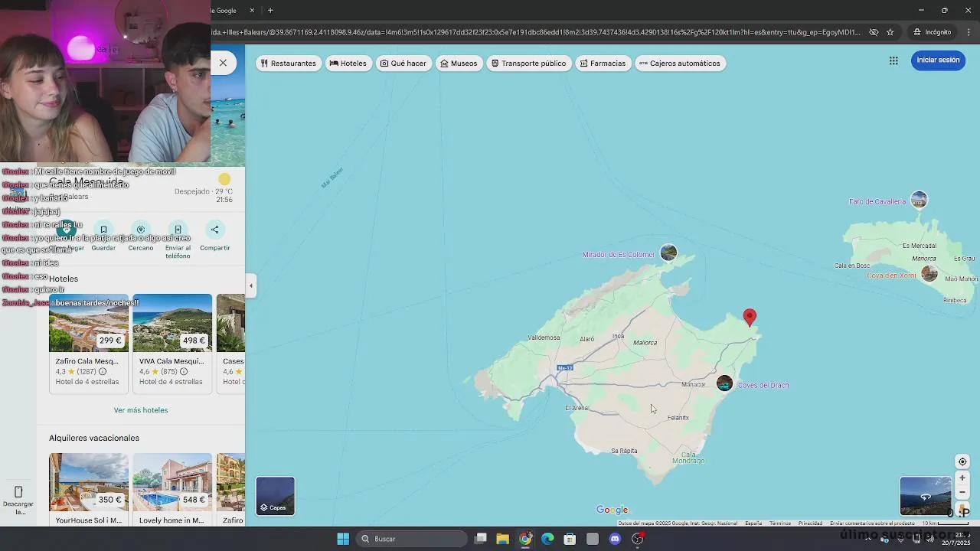This screenshot has height=551, width=980.
Task: Click the Cómo llegar directions icon
Action: click(67, 229)
